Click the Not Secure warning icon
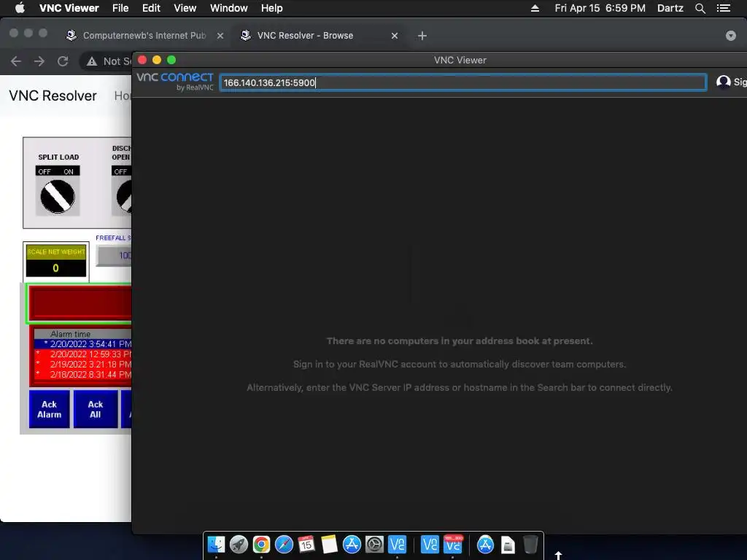This screenshot has width=747, height=560. click(x=91, y=61)
